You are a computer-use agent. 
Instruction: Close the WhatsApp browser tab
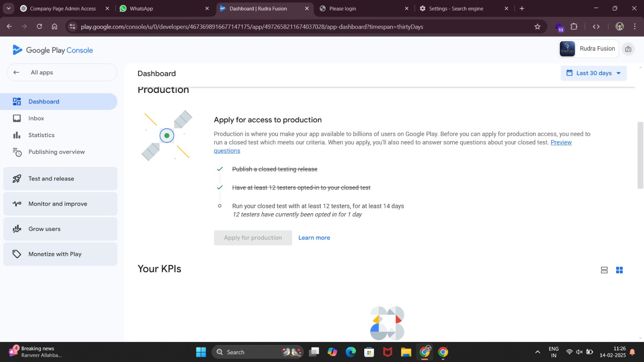coord(207,8)
